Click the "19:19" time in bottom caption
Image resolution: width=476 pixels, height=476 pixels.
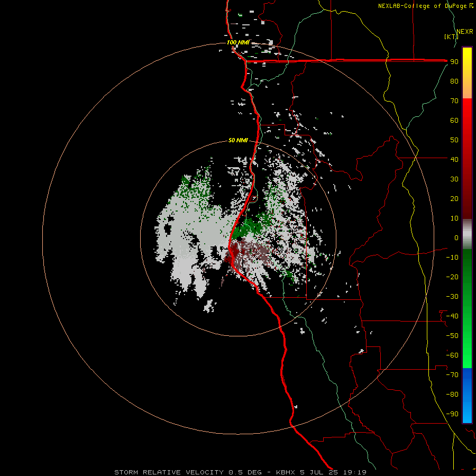tap(354, 472)
